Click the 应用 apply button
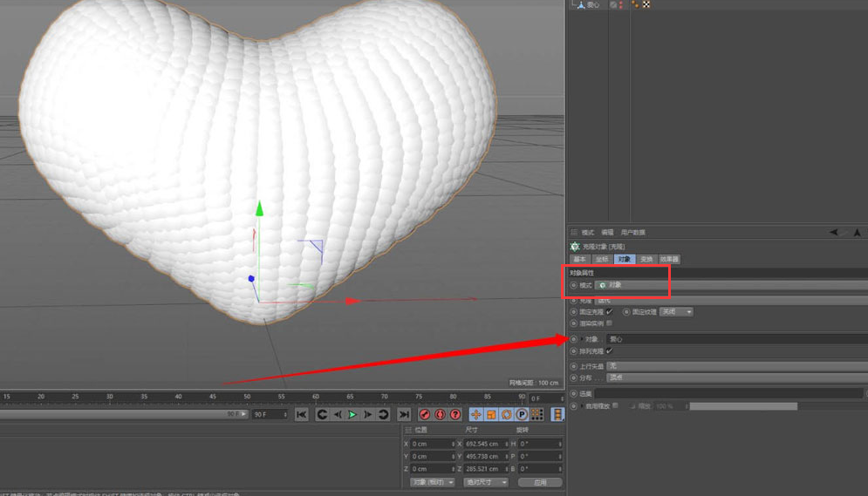The height and width of the screenshot is (496, 868). pos(540,482)
